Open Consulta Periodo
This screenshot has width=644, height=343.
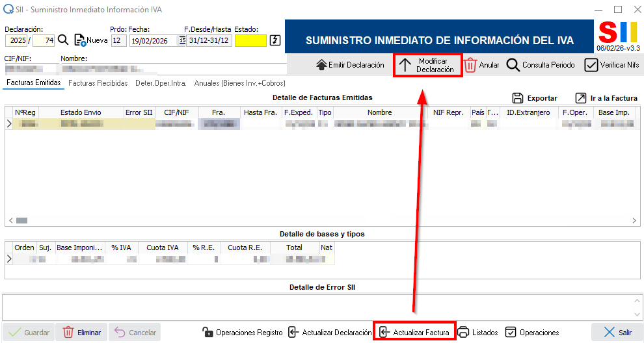point(541,65)
